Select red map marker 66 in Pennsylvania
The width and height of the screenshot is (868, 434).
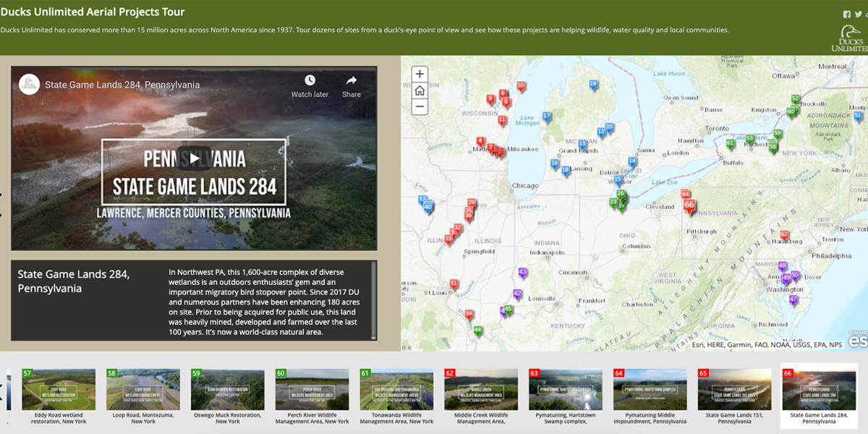point(689,206)
